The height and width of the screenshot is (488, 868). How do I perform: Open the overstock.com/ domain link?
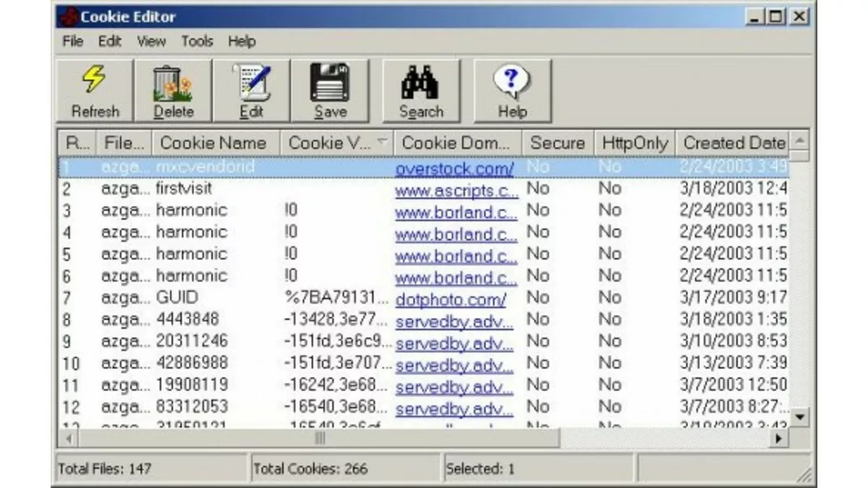(x=454, y=168)
